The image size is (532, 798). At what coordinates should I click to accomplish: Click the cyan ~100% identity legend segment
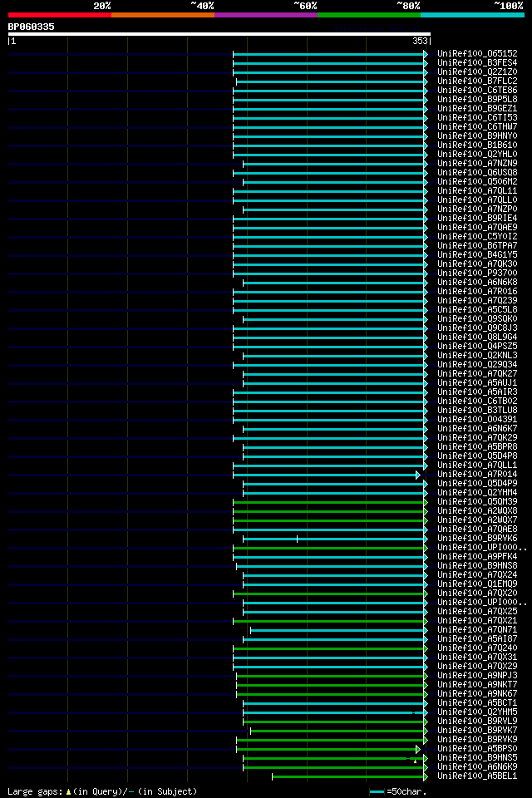472,15
